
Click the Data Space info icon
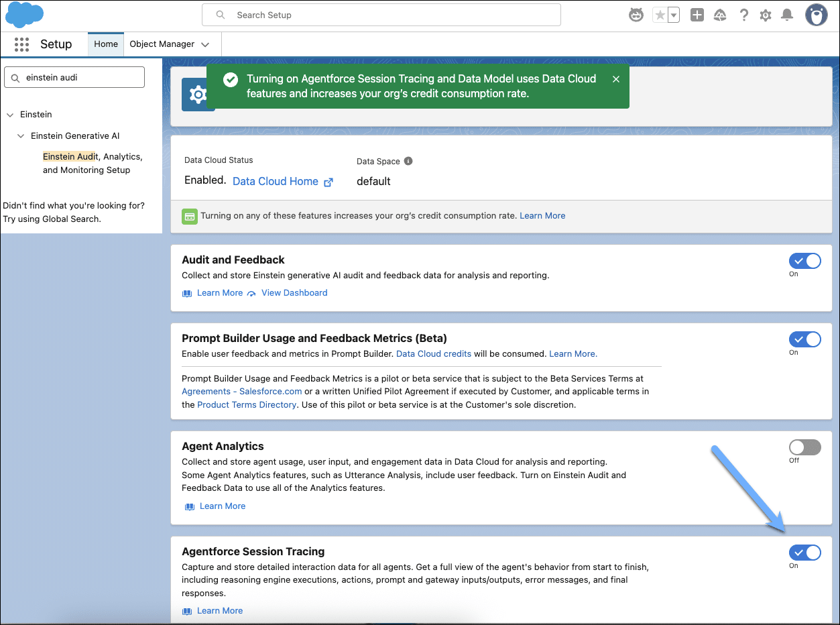click(x=408, y=161)
